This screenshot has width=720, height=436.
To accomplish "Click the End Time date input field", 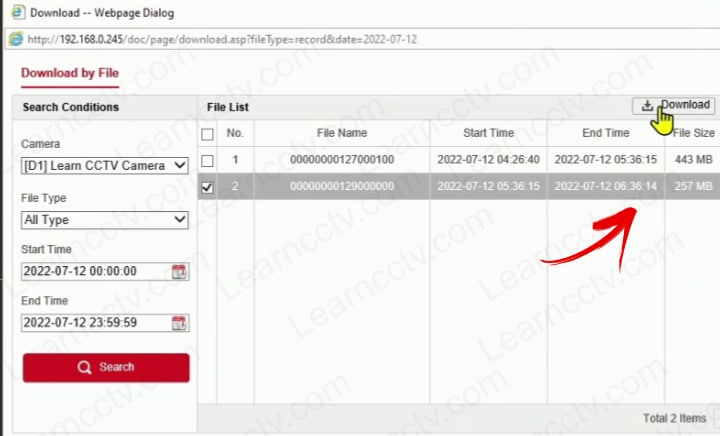I will pyautogui.click(x=94, y=322).
